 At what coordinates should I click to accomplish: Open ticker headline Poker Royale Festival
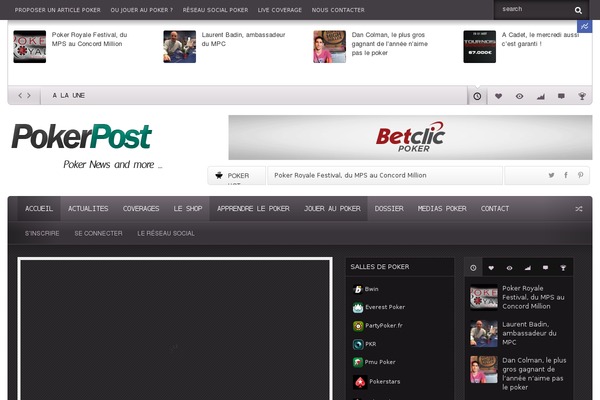click(x=350, y=175)
